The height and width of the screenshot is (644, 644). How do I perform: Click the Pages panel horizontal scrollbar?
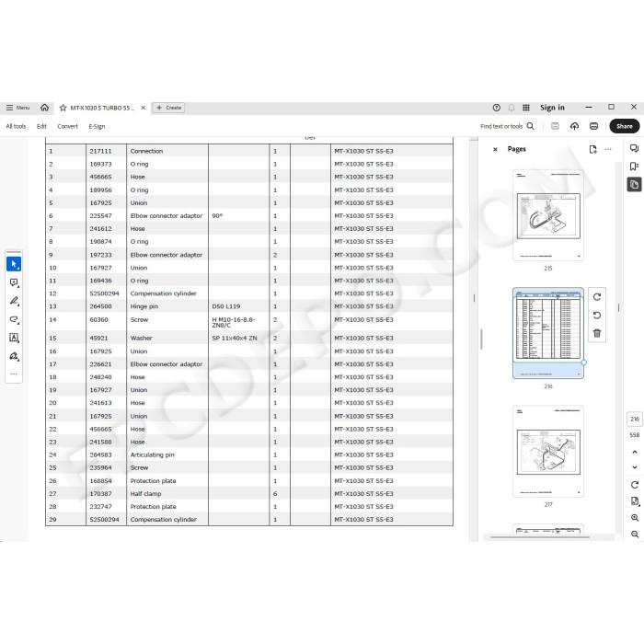tap(540, 536)
